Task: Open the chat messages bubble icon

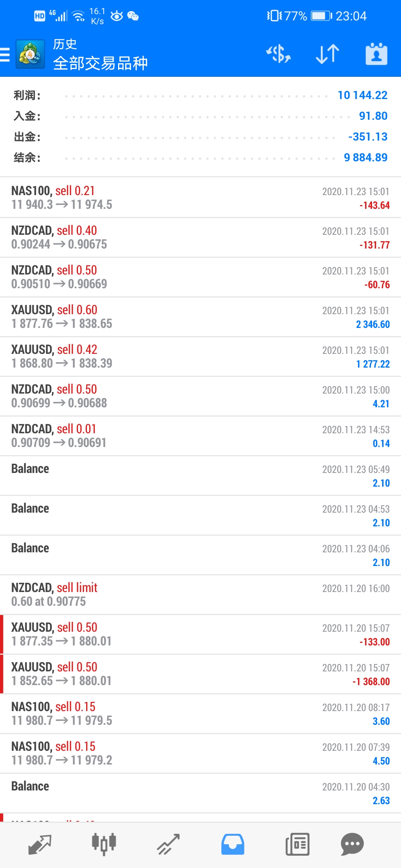Action: [x=352, y=845]
